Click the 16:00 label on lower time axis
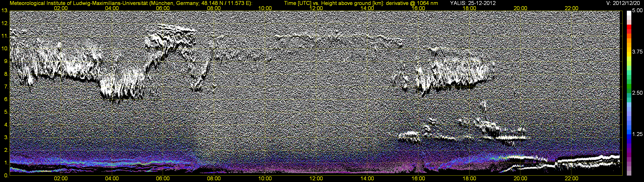The image size is (644, 182). click(418, 179)
